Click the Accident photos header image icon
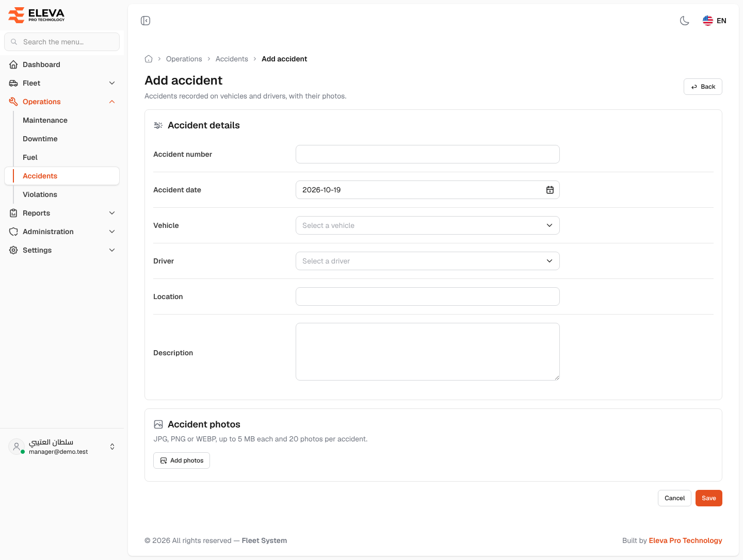The width and height of the screenshot is (743, 560). click(158, 424)
